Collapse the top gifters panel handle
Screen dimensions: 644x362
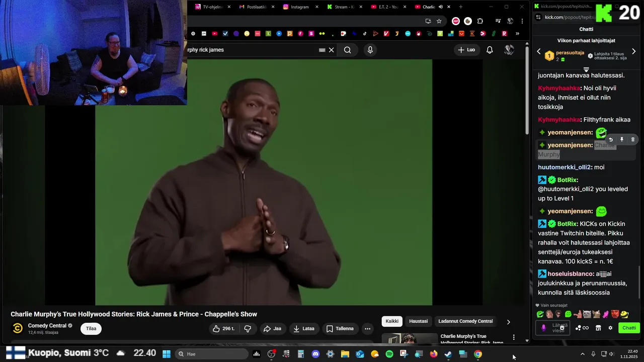pos(586,69)
